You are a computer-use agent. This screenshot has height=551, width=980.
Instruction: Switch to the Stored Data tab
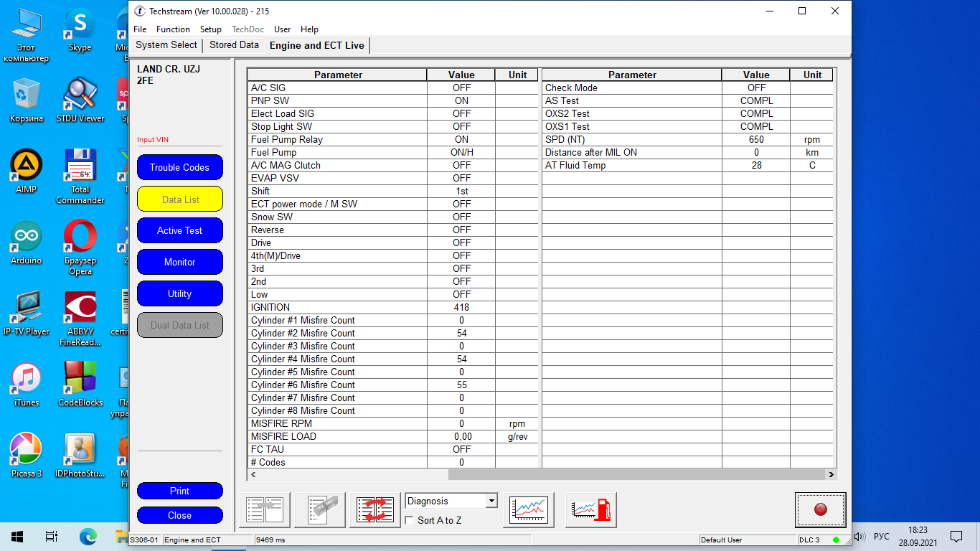pos(234,45)
